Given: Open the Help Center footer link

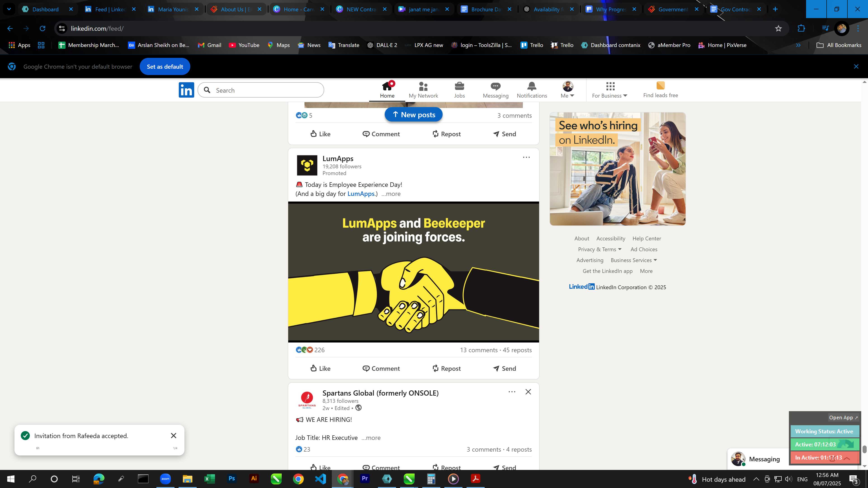Looking at the screenshot, I should pyautogui.click(x=646, y=238).
